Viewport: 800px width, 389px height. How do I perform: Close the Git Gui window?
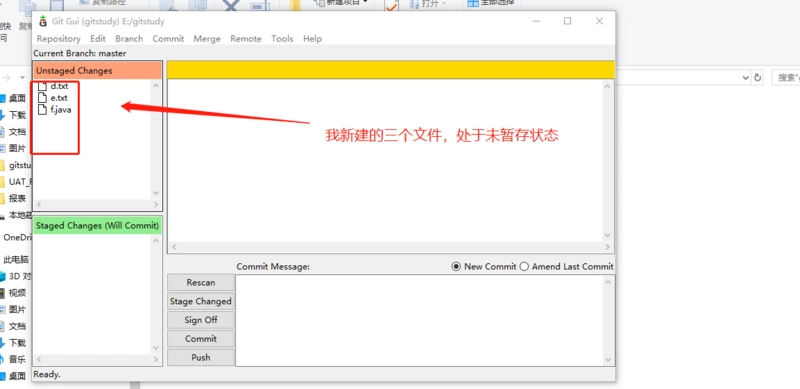pos(599,21)
